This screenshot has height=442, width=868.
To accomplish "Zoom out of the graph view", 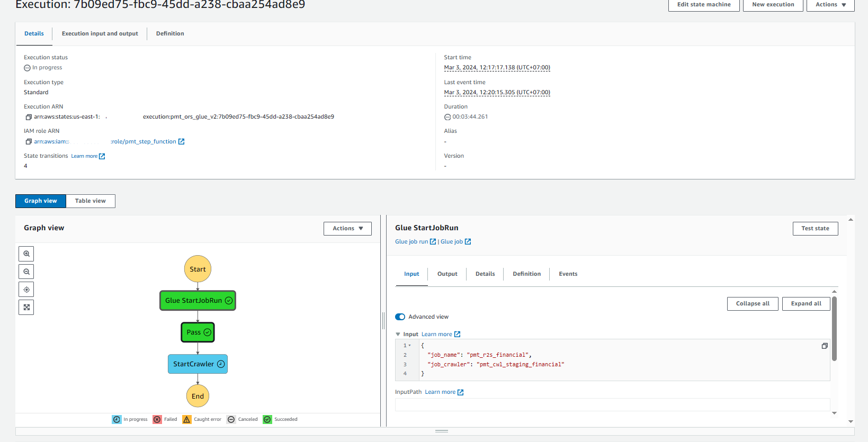I will click(26, 272).
